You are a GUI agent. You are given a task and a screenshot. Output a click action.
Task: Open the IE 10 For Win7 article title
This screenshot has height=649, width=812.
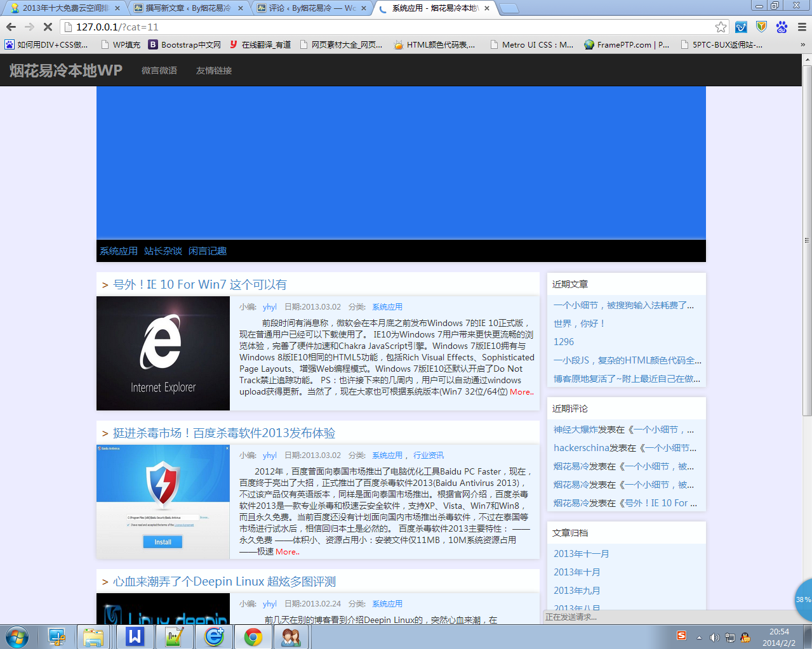199,285
